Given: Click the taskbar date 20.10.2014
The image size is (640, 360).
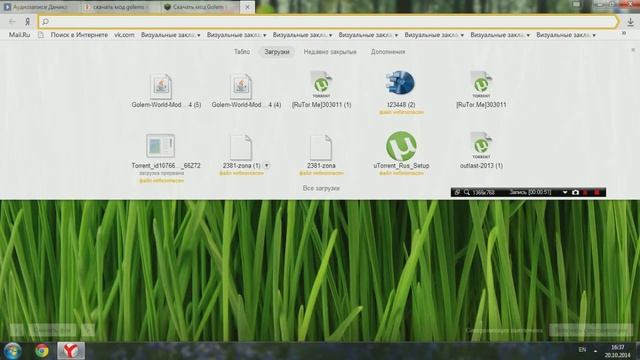Looking at the screenshot, I should (617, 356).
